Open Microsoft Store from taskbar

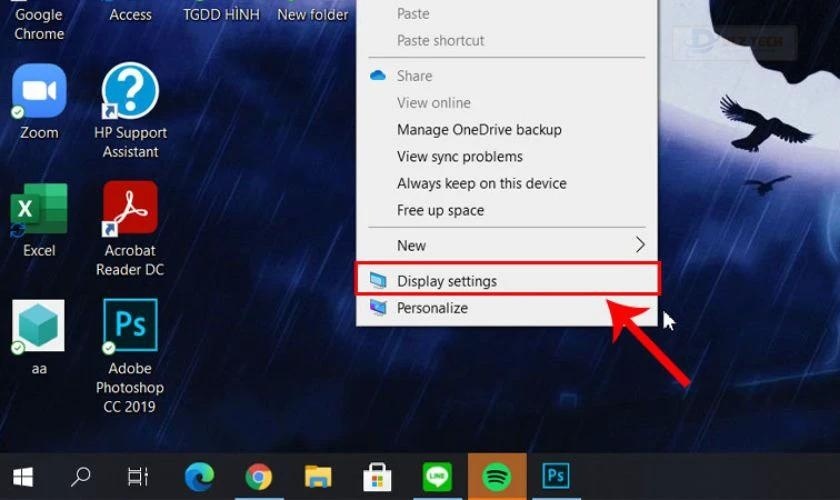click(x=378, y=476)
